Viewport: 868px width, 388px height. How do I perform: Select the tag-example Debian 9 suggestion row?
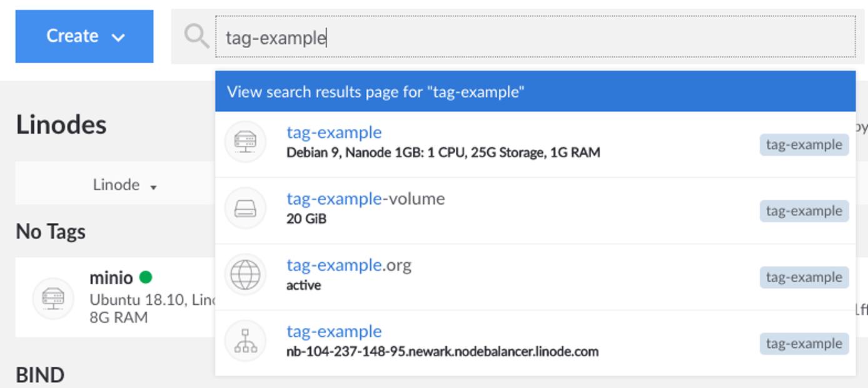tap(438, 141)
